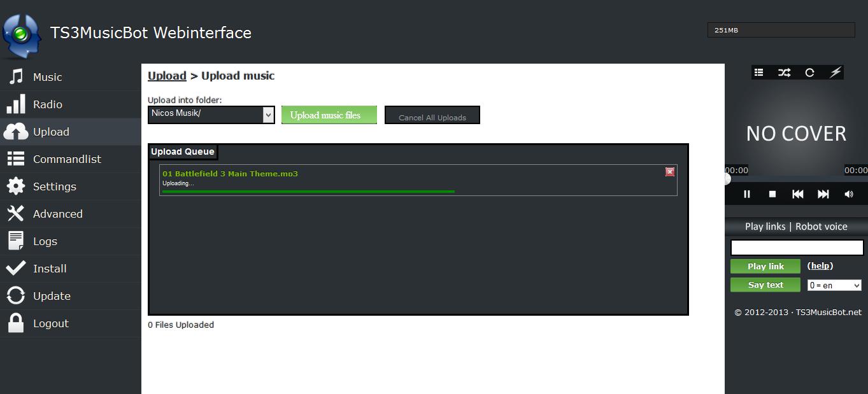The width and height of the screenshot is (868, 394).
Task: Skip to next track
Action: click(x=823, y=194)
